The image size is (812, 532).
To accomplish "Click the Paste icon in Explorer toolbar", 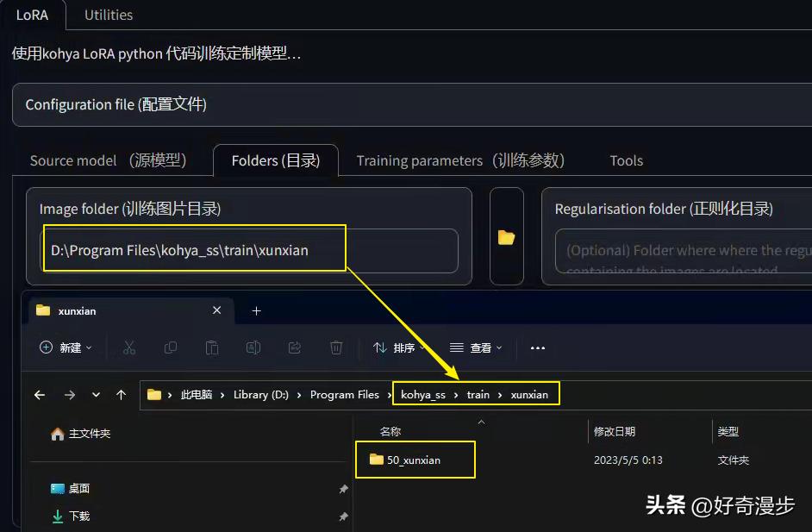I will [211, 347].
